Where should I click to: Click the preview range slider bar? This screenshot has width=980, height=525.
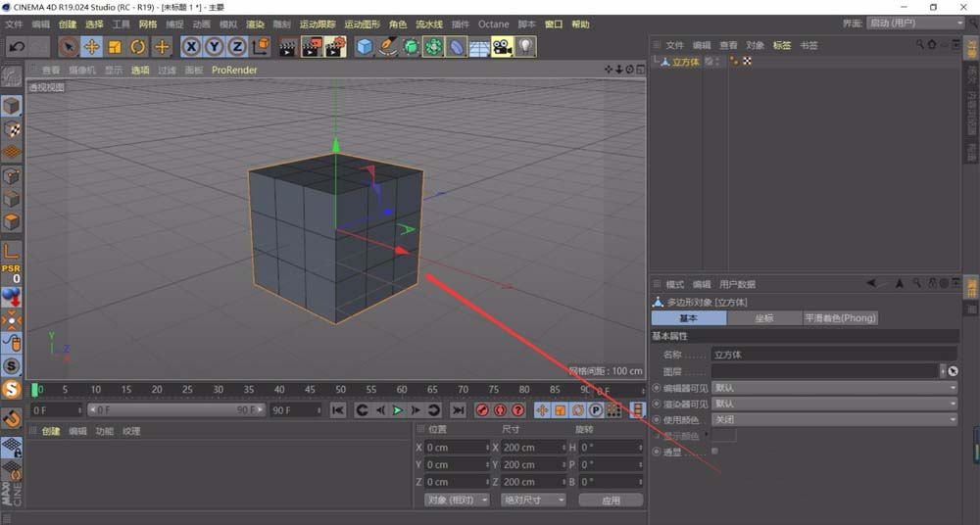[176, 410]
